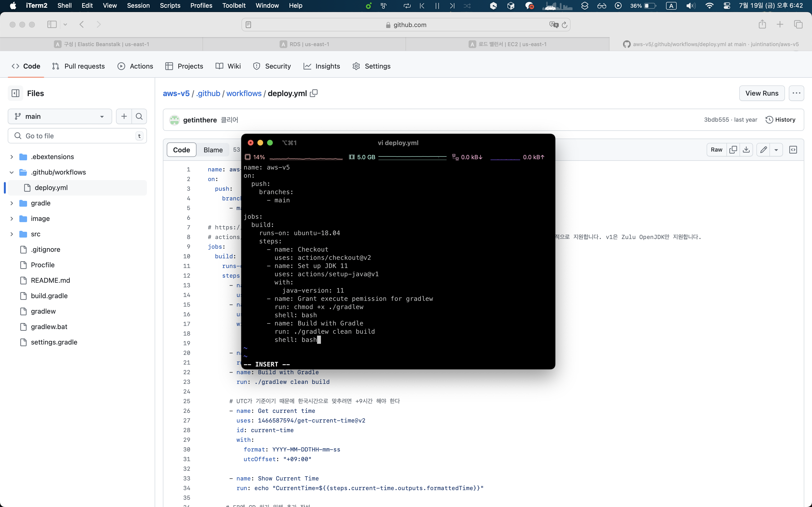
Task: Click the pencil edit file icon
Action: point(763,149)
